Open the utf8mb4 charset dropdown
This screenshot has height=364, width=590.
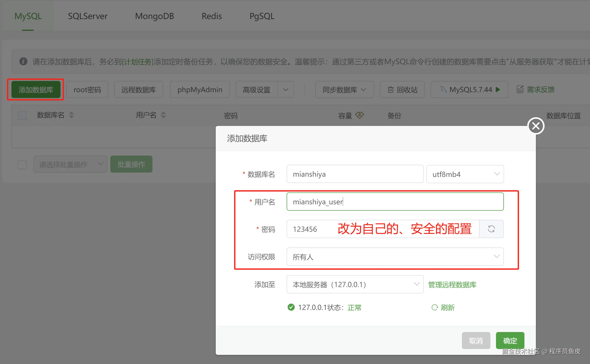click(465, 174)
